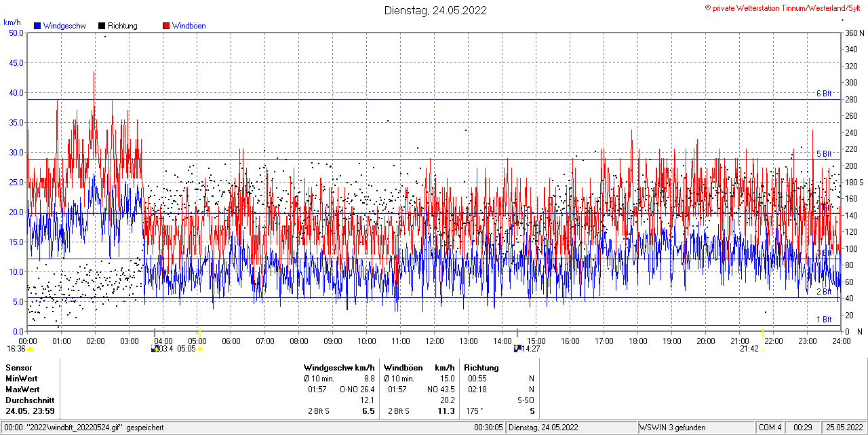The height and width of the screenshot is (435, 868).
Task: Click the chart title Dienstag, 24.05.2022
Action: click(435, 10)
